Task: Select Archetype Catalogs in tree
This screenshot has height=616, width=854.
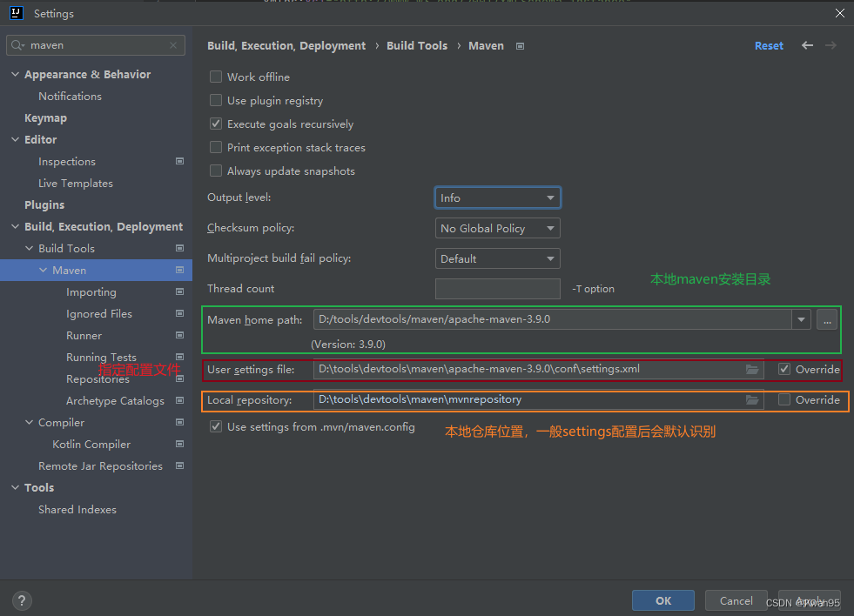Action: pyautogui.click(x=115, y=401)
